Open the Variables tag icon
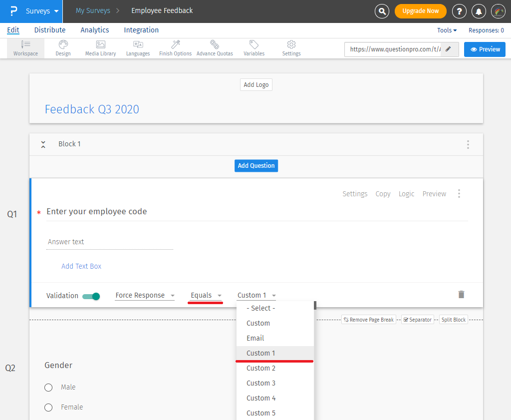 tap(254, 45)
